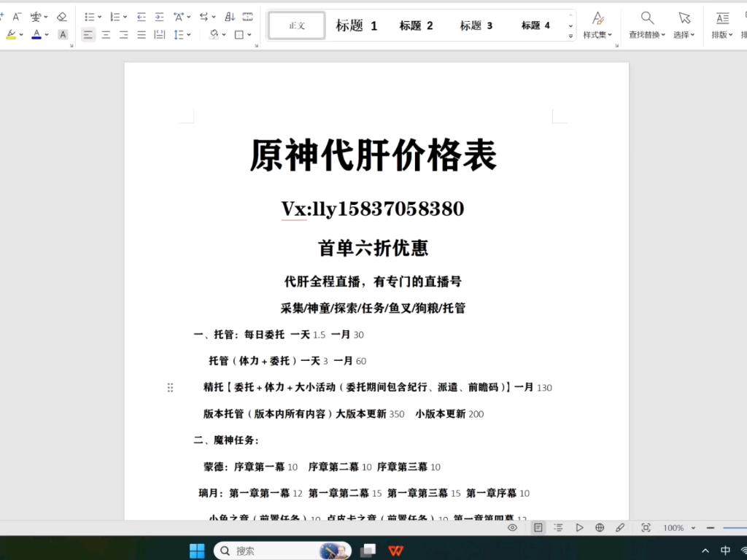Click the zoom slider track
Viewport: 747px width, 560px height.
[735, 528]
